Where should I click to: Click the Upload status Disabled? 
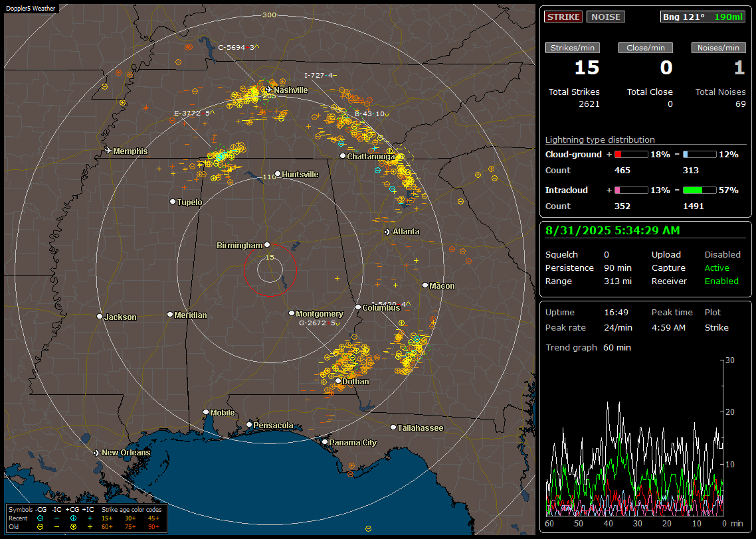[x=722, y=255]
